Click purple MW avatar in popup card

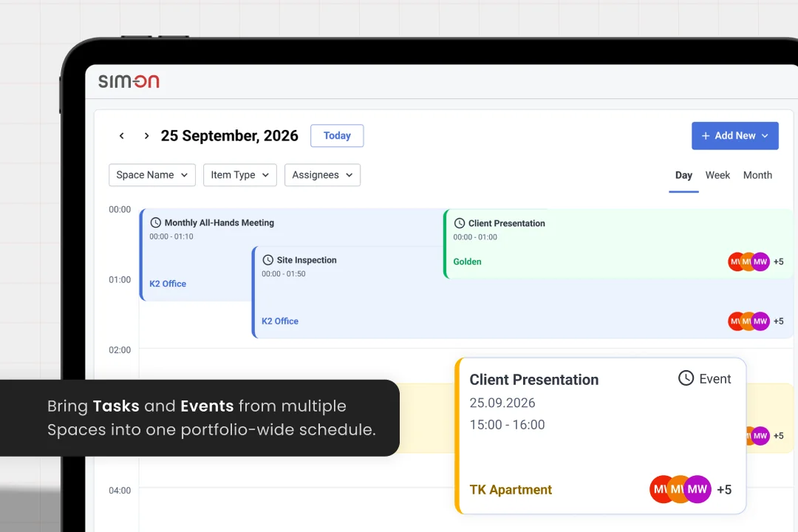(x=697, y=489)
